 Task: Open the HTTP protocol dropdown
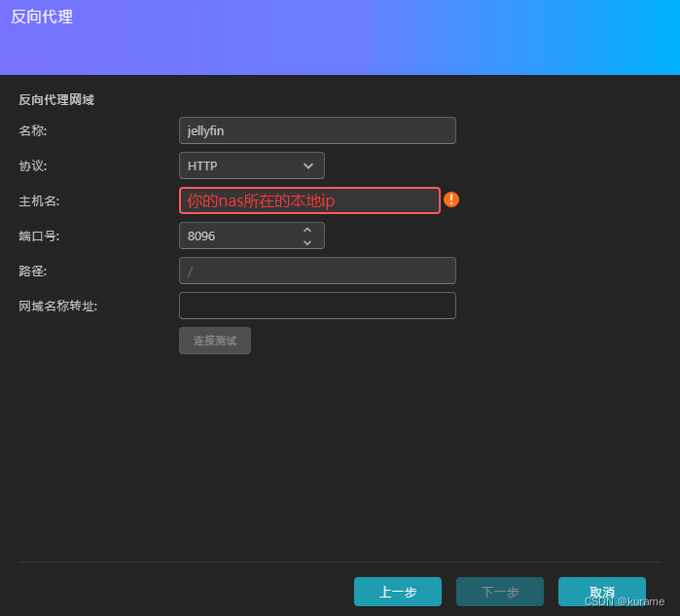point(252,165)
